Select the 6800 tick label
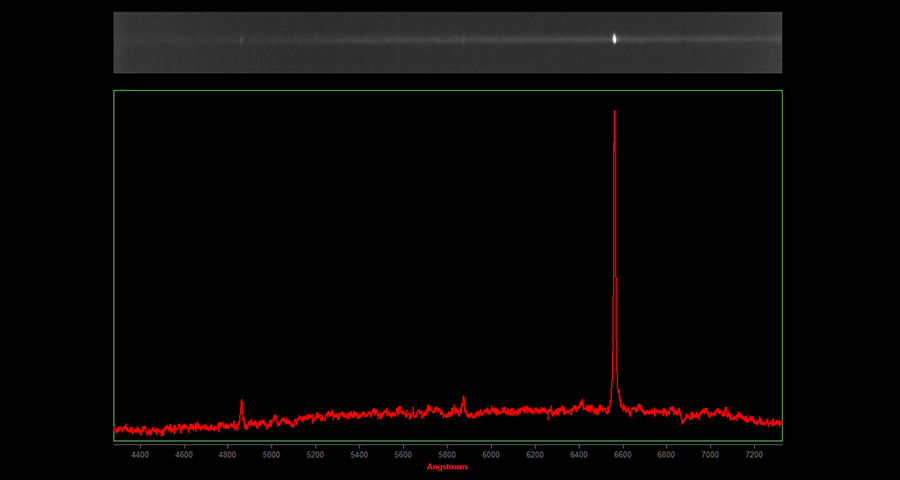Screen dimensions: 900x480 click(667, 454)
